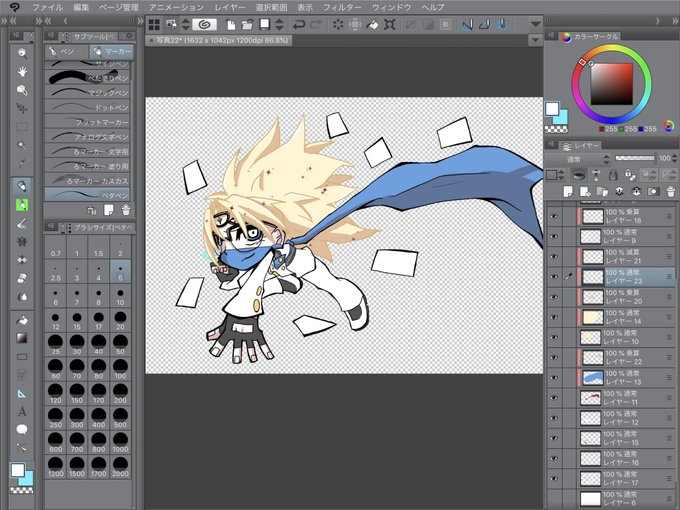Pick brush size 12
This screenshot has width=680, height=510.
pyautogui.click(x=56, y=320)
